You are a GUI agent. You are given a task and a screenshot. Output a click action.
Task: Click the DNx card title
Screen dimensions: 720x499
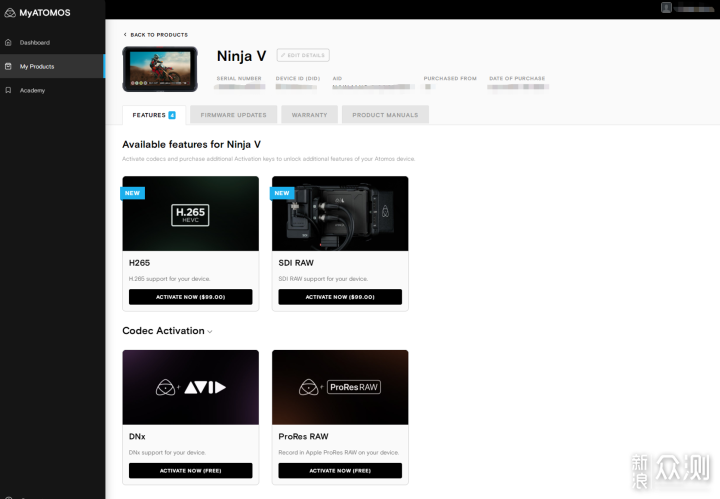[x=137, y=437]
